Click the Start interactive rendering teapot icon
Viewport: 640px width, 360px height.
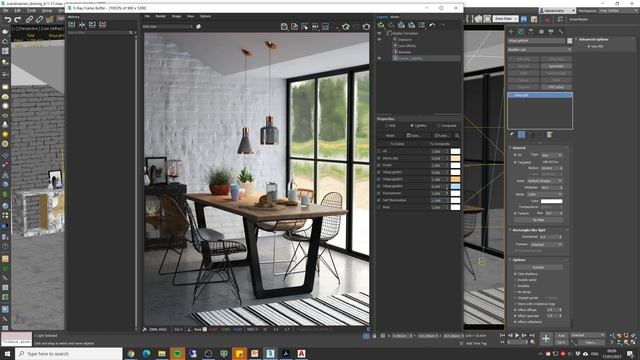(x=346, y=27)
